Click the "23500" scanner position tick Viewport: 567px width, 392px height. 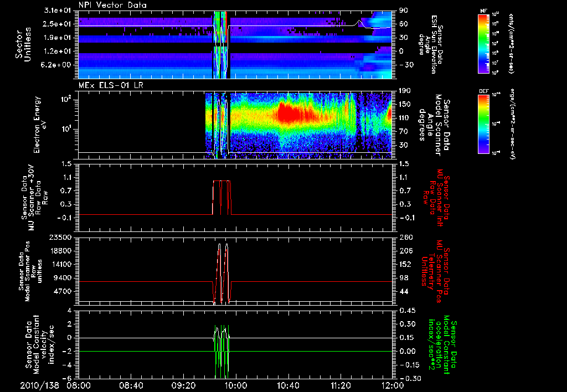[60, 237]
